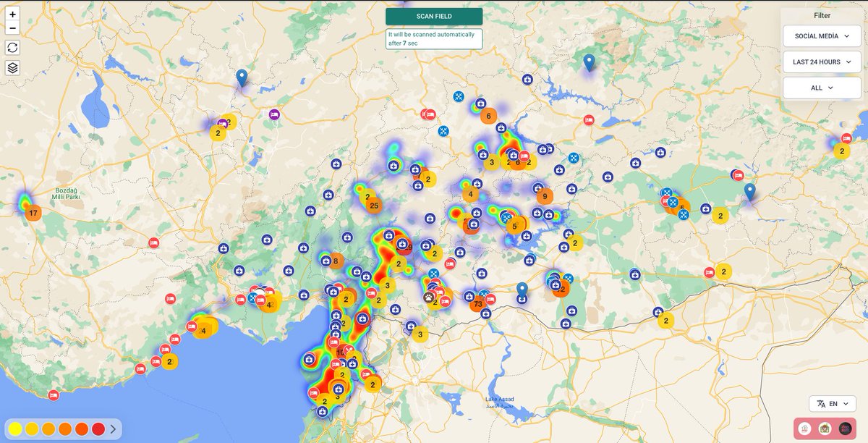Screen dimensions: 868x443
Task: Open the SOCIAL MEDIA filter dropdown
Action: [822, 36]
